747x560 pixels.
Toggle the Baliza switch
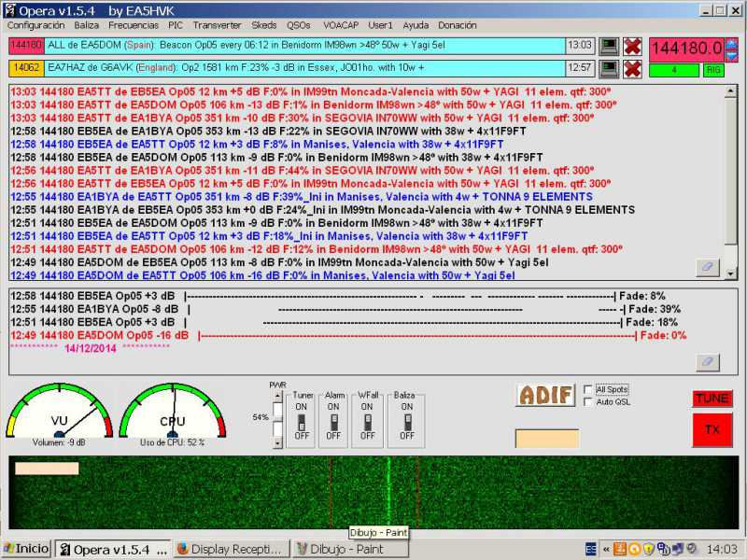tap(407, 422)
